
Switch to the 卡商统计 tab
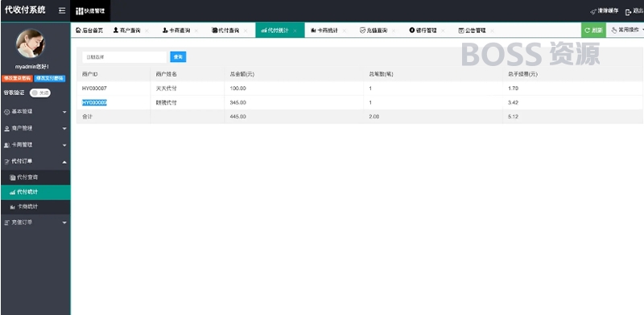pos(324,31)
